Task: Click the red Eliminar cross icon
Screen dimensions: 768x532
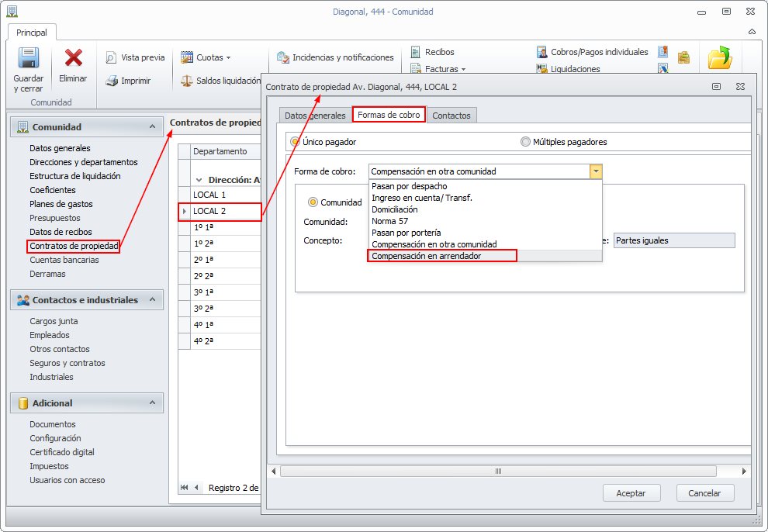Action: 74,57
